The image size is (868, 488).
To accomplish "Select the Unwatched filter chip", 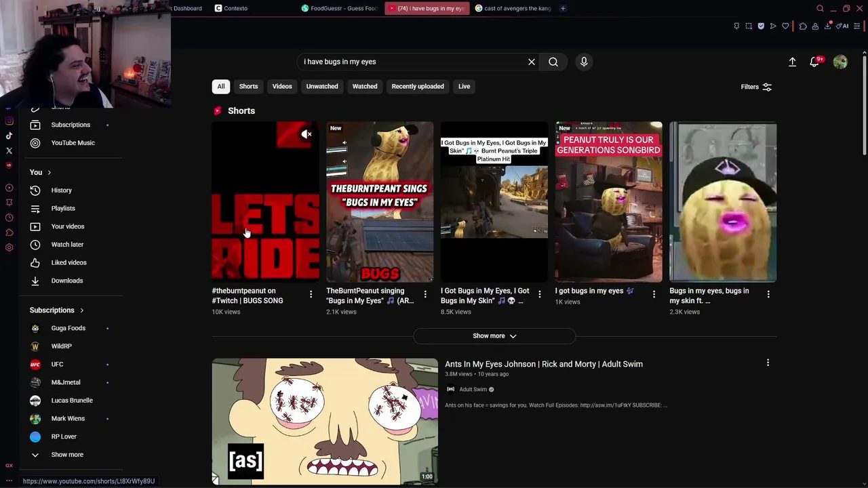I will 322,86.
